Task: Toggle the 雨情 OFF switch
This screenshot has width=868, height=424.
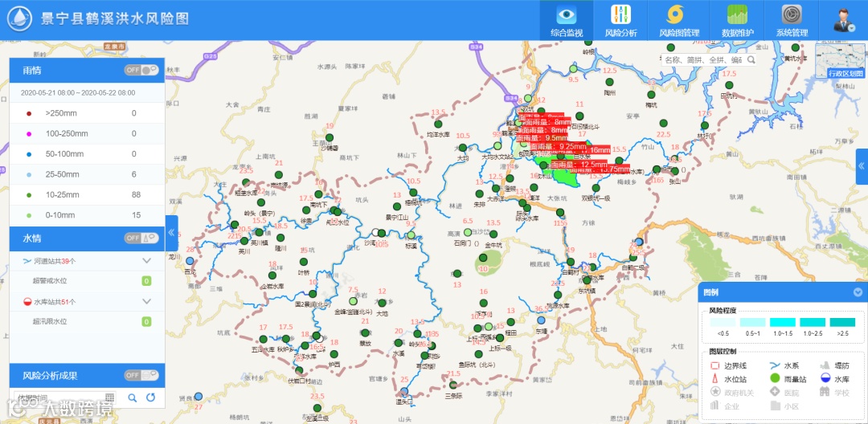Action: tap(141, 70)
